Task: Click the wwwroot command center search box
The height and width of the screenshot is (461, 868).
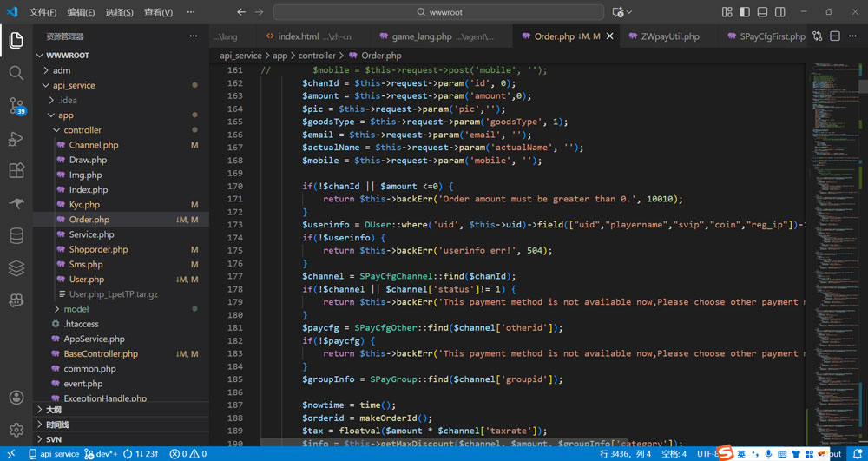Action: (x=438, y=12)
